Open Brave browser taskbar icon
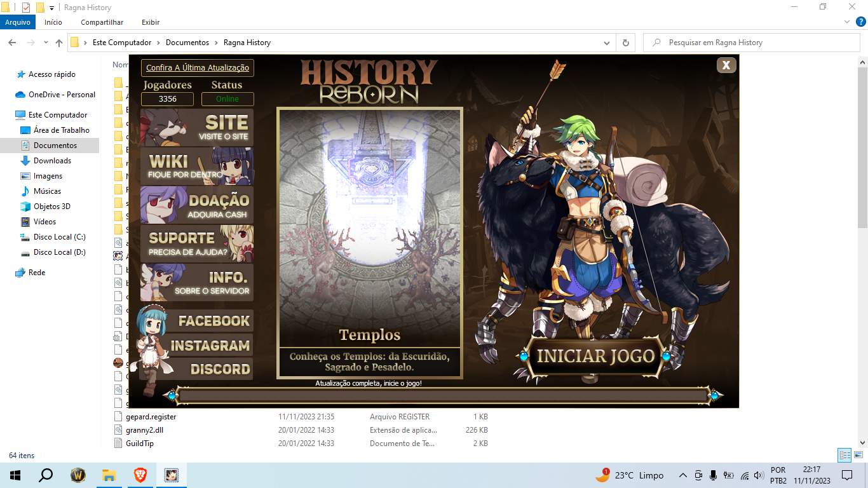Image resolution: width=868 pixels, height=488 pixels. pyautogui.click(x=140, y=475)
